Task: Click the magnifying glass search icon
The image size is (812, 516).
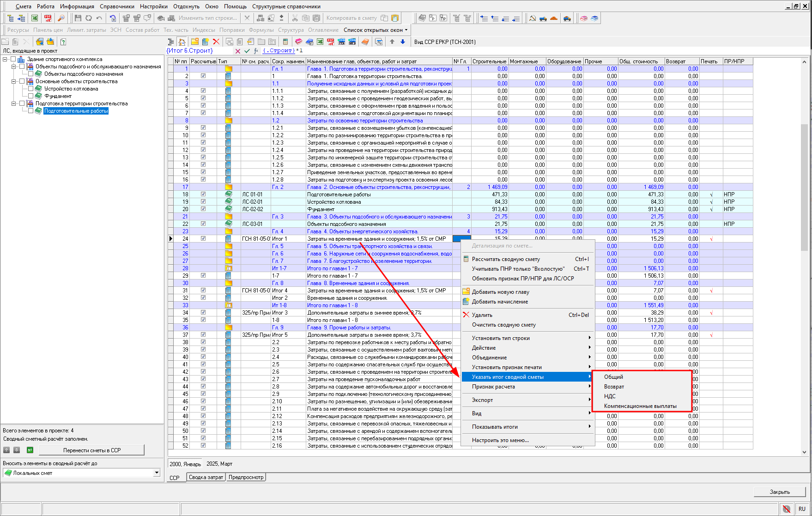Action: click(x=61, y=18)
